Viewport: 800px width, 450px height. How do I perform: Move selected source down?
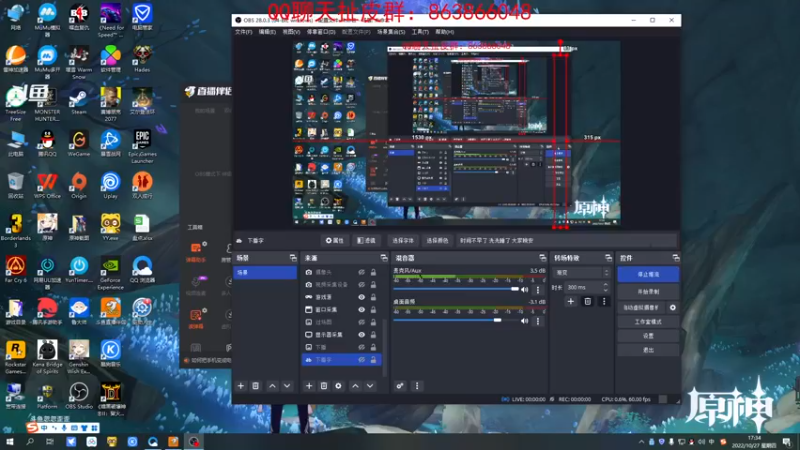370,386
